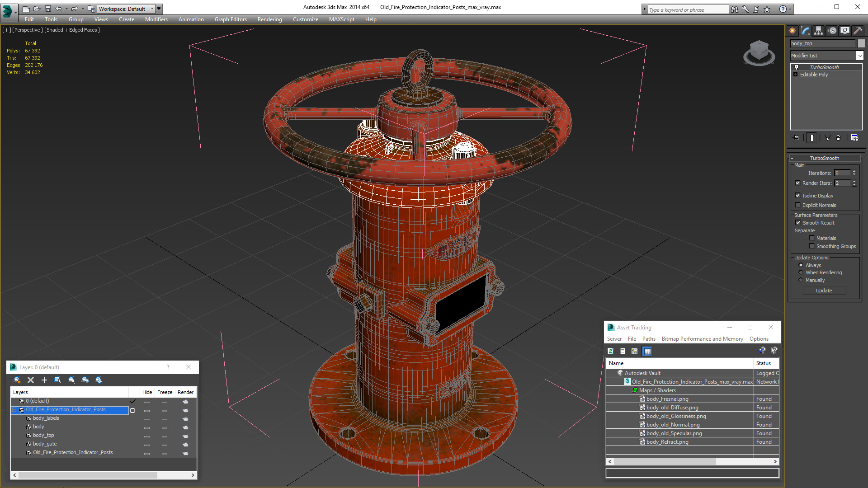Open the Modifier List dropdown

[x=859, y=56]
